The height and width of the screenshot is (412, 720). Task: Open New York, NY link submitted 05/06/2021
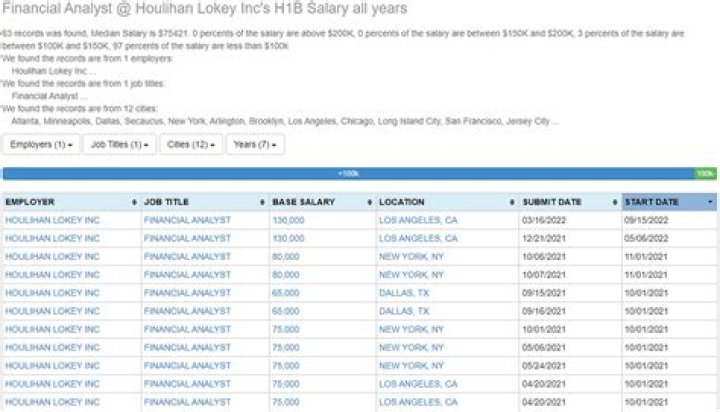(x=411, y=347)
